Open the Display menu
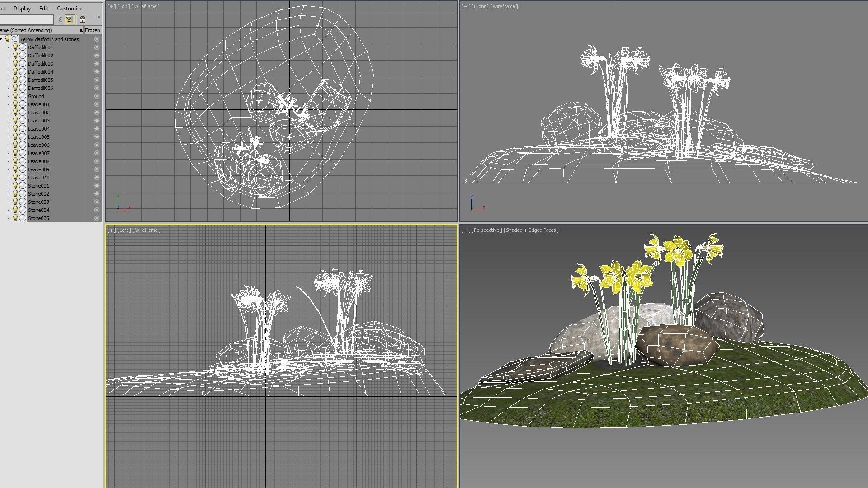868x488 pixels. (x=22, y=9)
